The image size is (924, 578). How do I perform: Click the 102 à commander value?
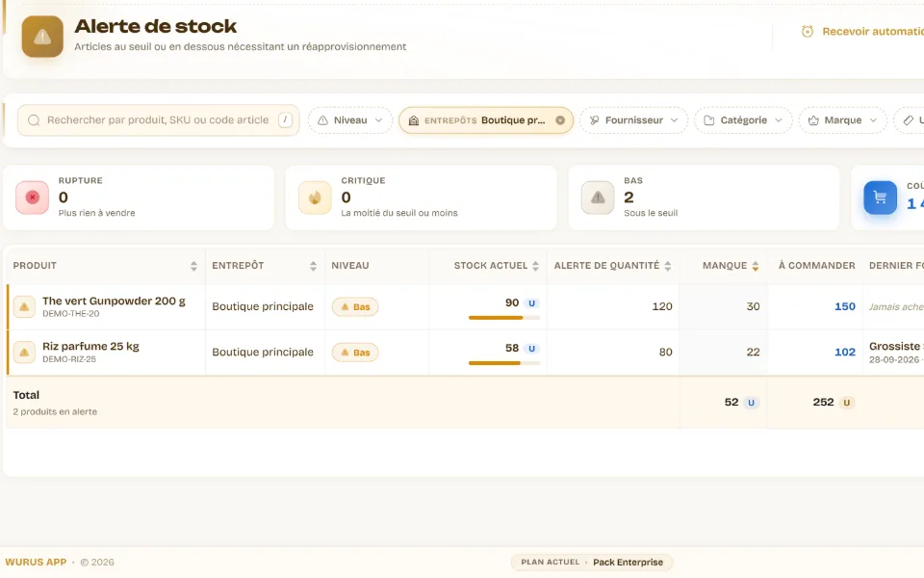(x=844, y=353)
